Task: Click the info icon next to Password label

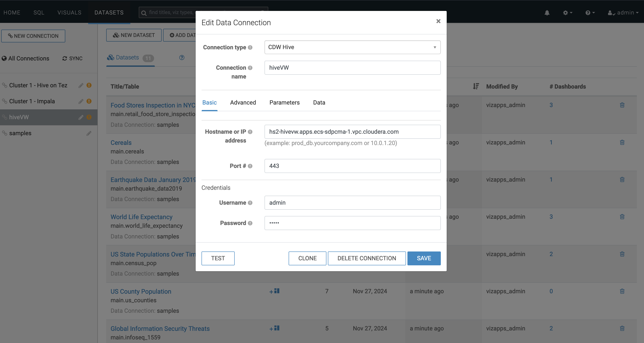Action: [250, 223]
